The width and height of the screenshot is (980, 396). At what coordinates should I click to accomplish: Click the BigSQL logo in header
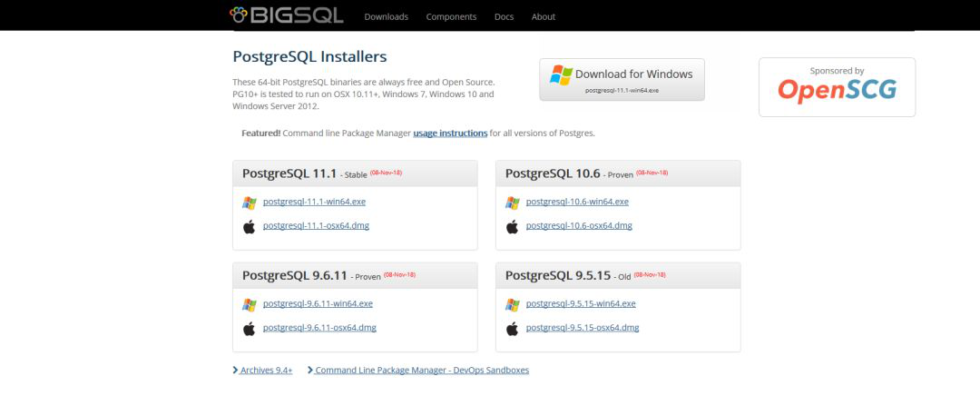(288, 15)
